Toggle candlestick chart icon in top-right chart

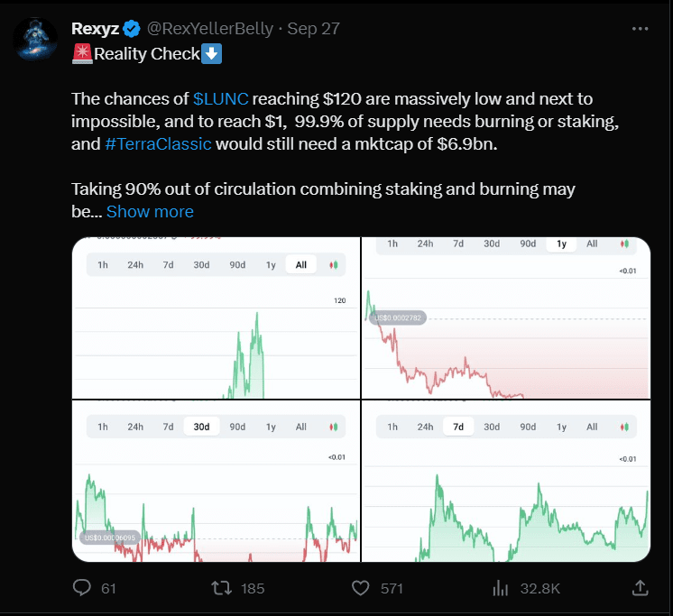624,244
